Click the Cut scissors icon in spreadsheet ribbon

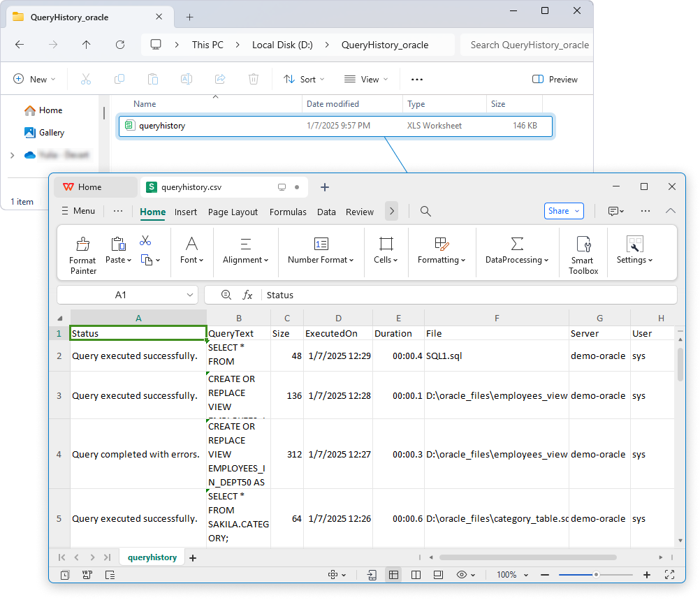145,241
